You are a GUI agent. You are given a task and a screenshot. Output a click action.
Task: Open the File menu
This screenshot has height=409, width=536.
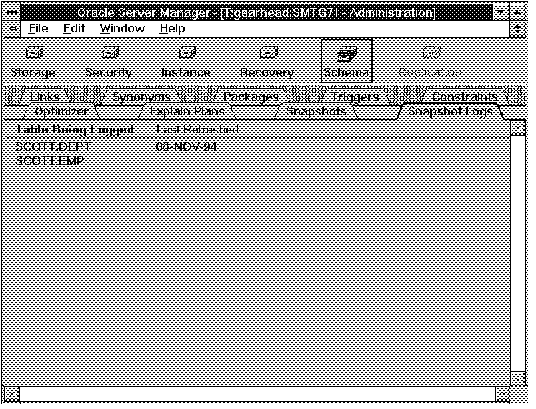click(38, 28)
